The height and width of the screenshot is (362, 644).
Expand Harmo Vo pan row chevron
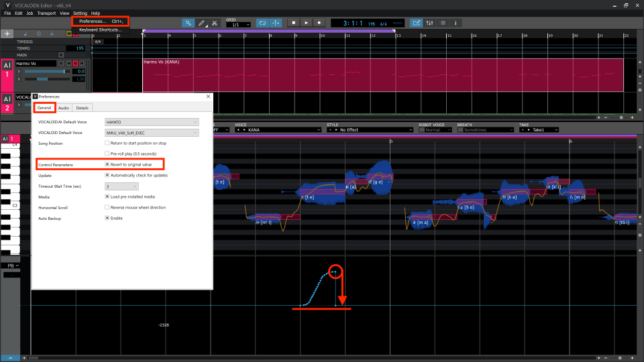tap(19, 79)
